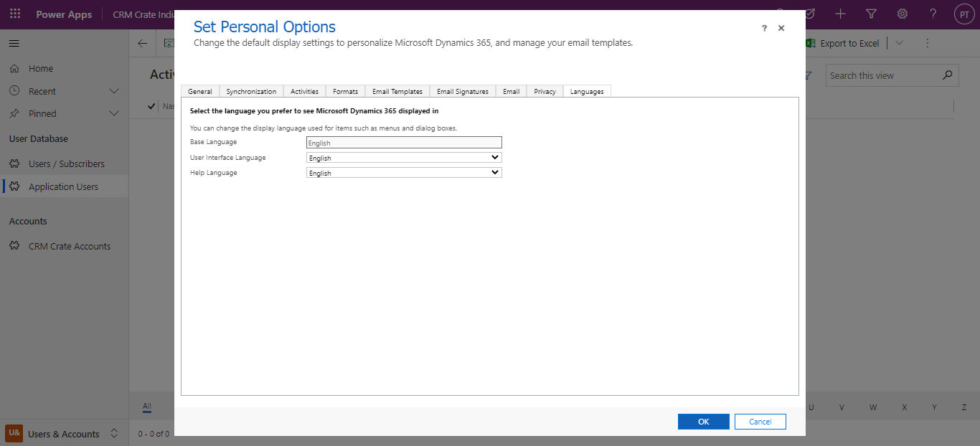
Task: Open the Synchronization tab
Action: click(251, 91)
